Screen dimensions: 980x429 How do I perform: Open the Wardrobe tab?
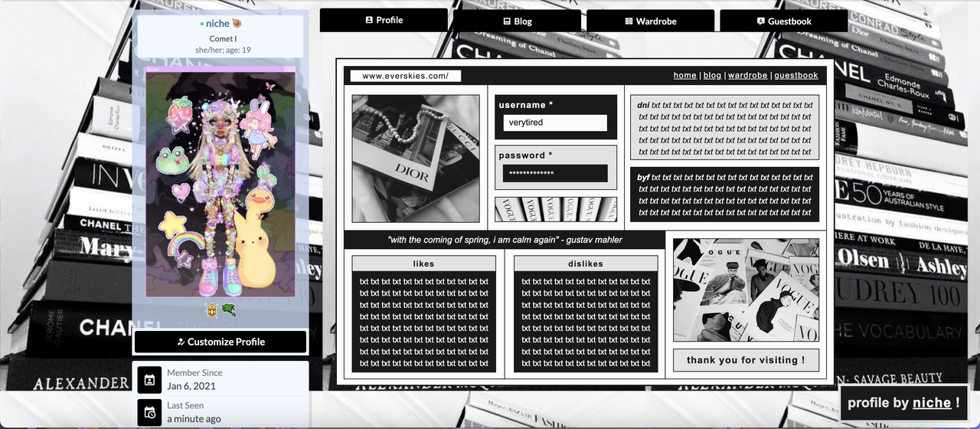pos(650,21)
